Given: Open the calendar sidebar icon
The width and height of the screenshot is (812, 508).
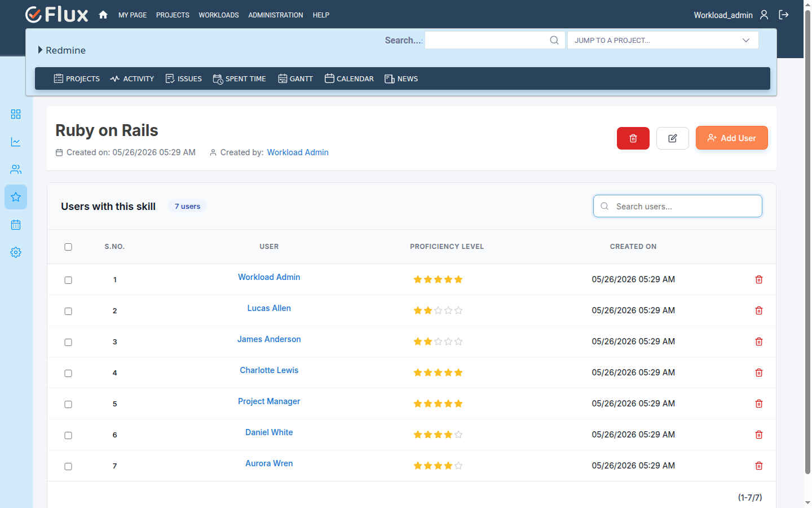Looking at the screenshot, I should click(16, 225).
